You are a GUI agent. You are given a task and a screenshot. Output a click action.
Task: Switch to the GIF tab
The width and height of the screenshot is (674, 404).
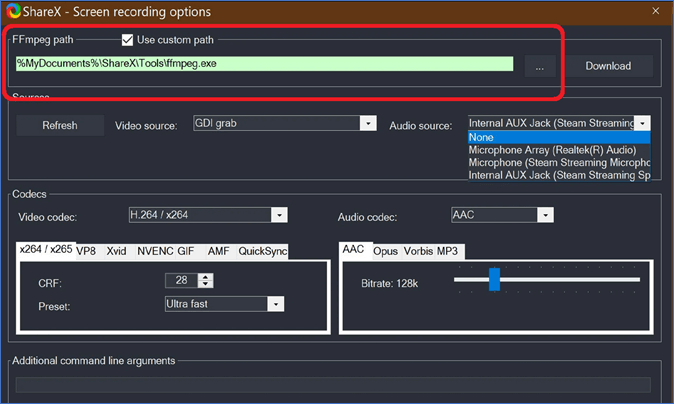[186, 251]
